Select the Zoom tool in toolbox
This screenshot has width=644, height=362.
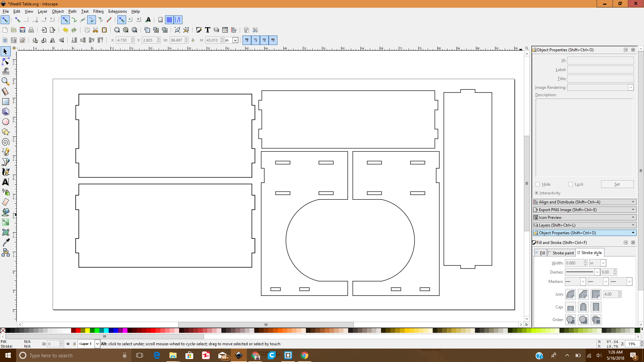(5, 81)
